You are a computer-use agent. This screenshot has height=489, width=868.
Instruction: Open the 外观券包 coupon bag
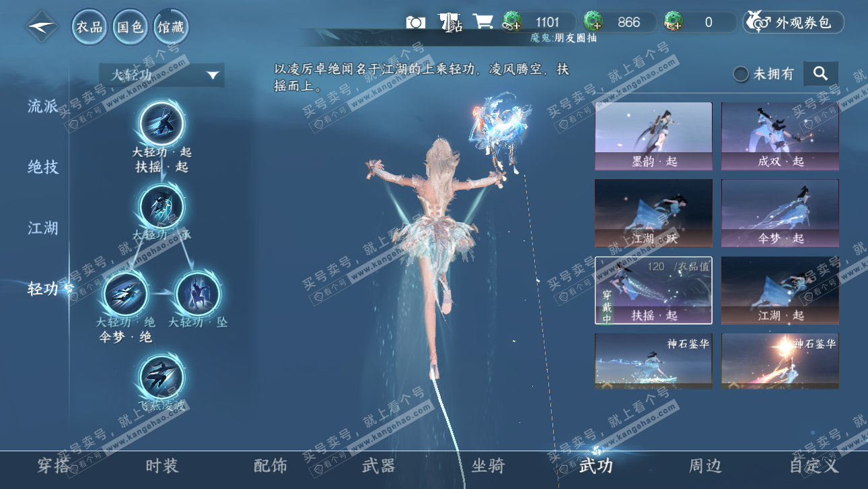(x=793, y=22)
